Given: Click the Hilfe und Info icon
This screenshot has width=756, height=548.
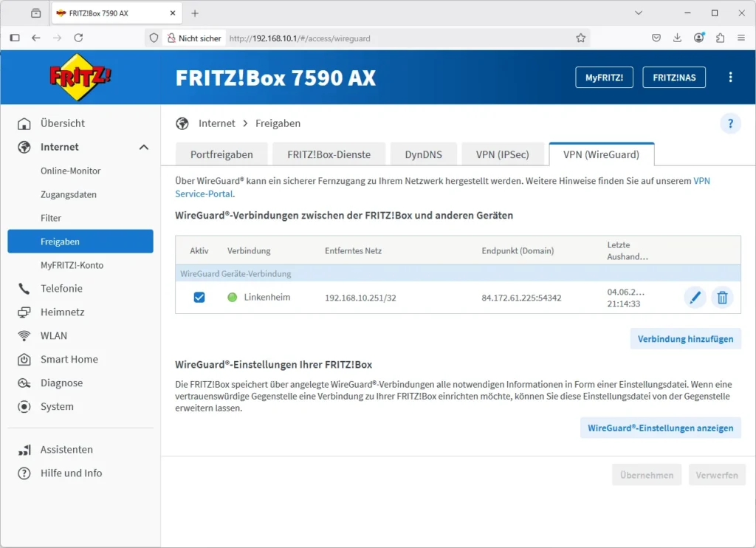Looking at the screenshot, I should pyautogui.click(x=24, y=473).
